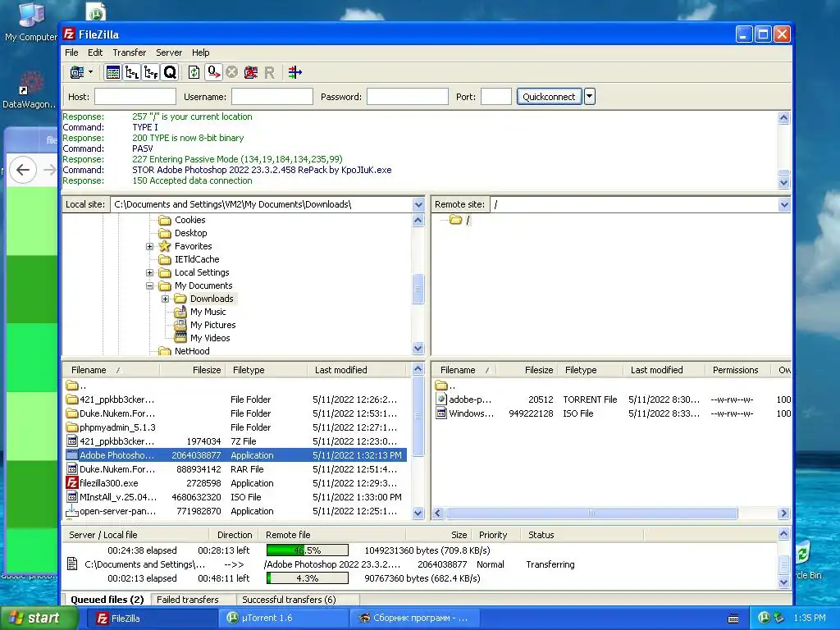Expand the Downloads tree node
This screenshot has width=840, height=630.
(x=166, y=299)
